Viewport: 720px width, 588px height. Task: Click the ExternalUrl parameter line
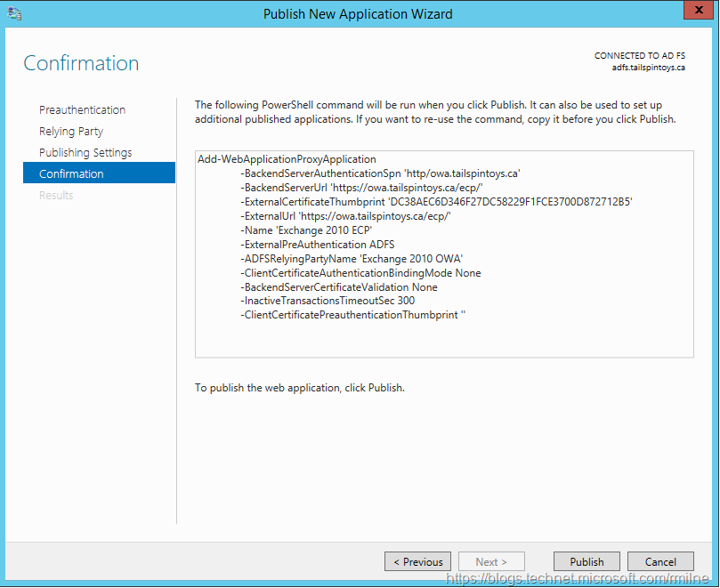(x=346, y=216)
